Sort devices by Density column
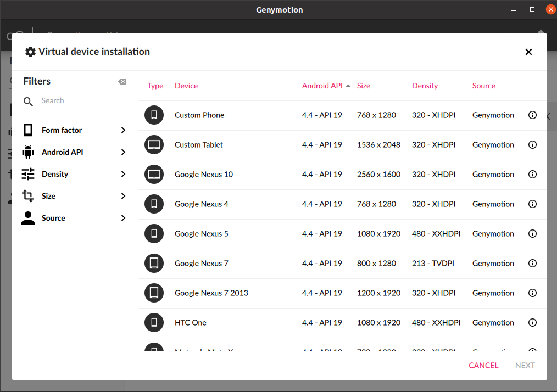This screenshot has height=392, width=557. pyautogui.click(x=425, y=86)
